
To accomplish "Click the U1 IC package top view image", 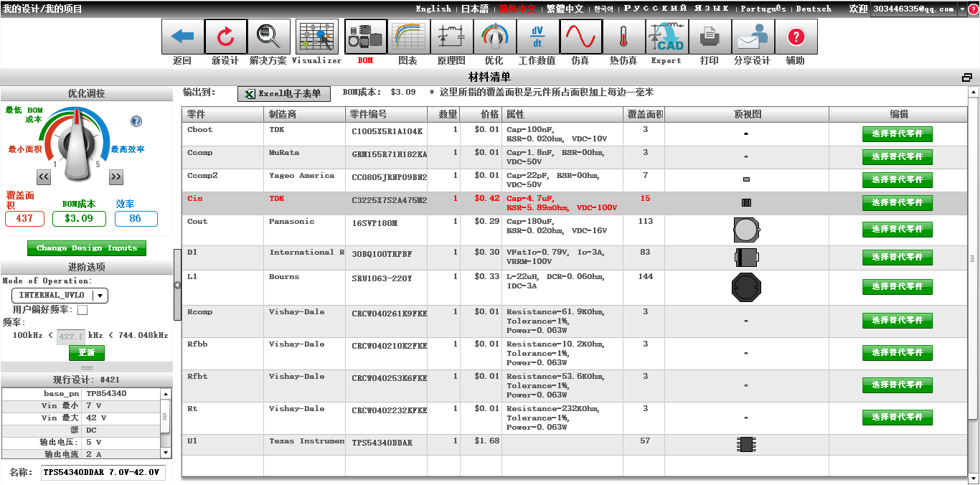I will click(746, 444).
